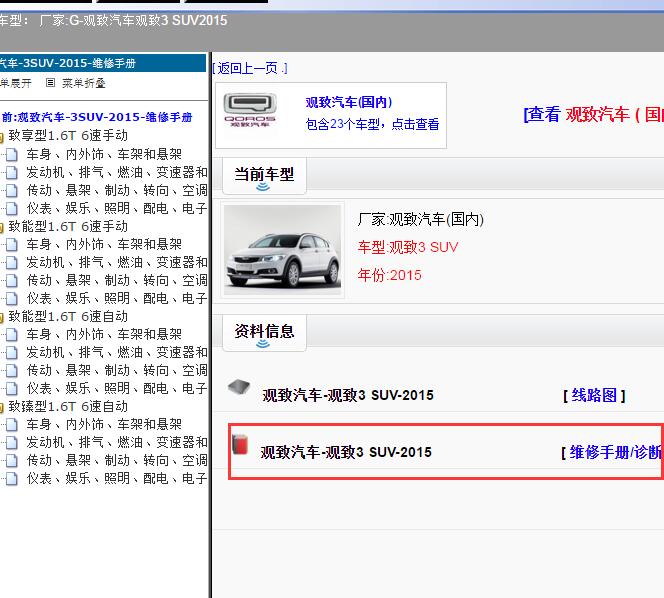The image size is (664, 598).
Task: Open page icon for 车身 under 致臻型1.6T 6速自动
Action: (x=12, y=424)
